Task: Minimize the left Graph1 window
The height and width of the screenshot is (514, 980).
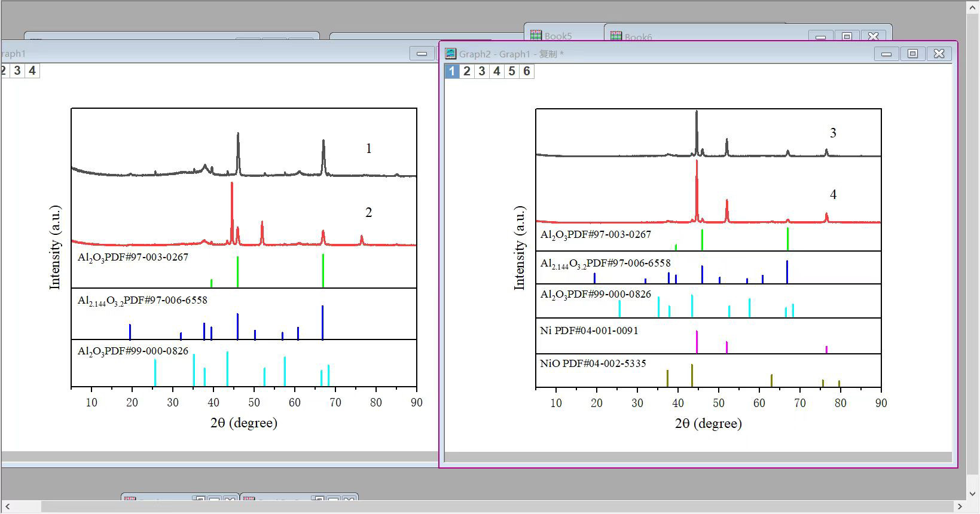Action: pyautogui.click(x=422, y=54)
